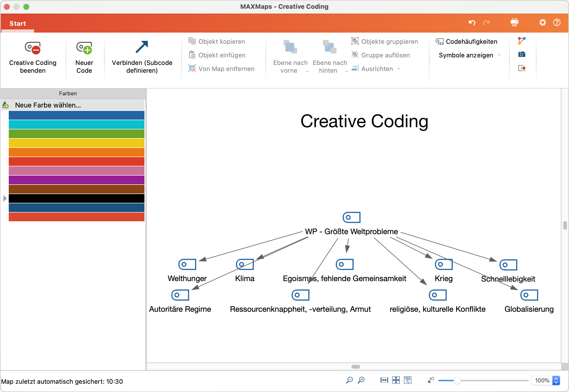Expand Ebene nach hinten dropdown arrow
569x392 pixels.
coord(347,71)
